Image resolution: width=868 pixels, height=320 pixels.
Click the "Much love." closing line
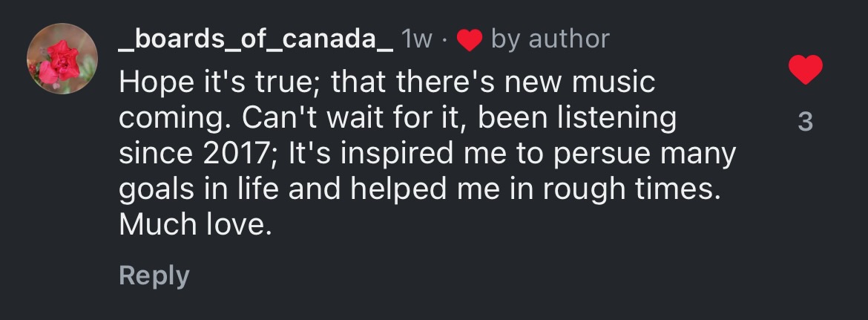196,224
